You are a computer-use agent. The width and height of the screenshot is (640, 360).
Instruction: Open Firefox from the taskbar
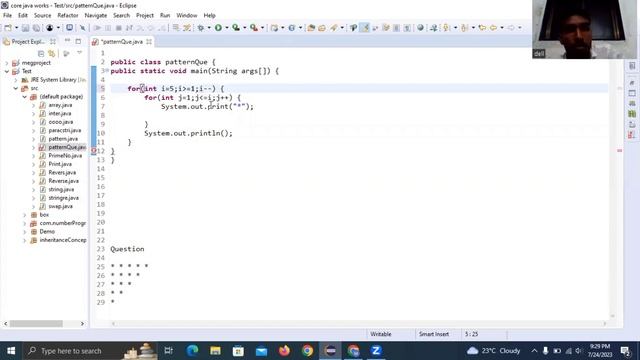(x=284, y=351)
